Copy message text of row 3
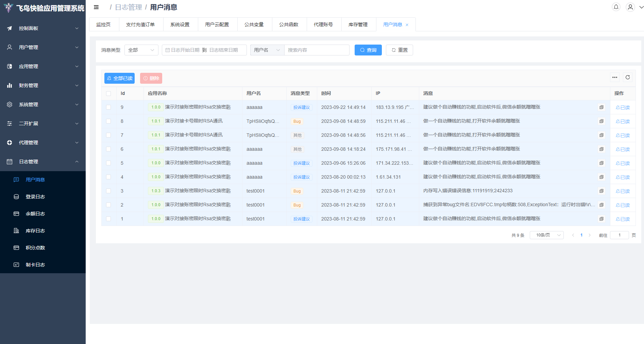The width and height of the screenshot is (644, 344). (x=601, y=191)
